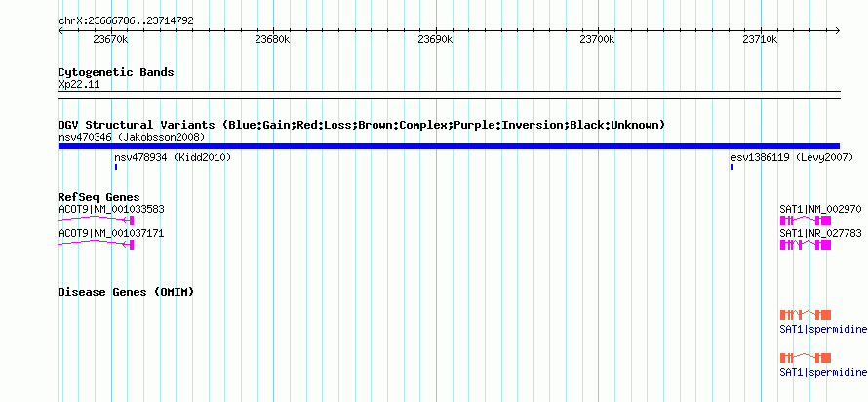
Task: Click the ACOT9|NM_001037171 transcript label
Action: [x=111, y=233]
